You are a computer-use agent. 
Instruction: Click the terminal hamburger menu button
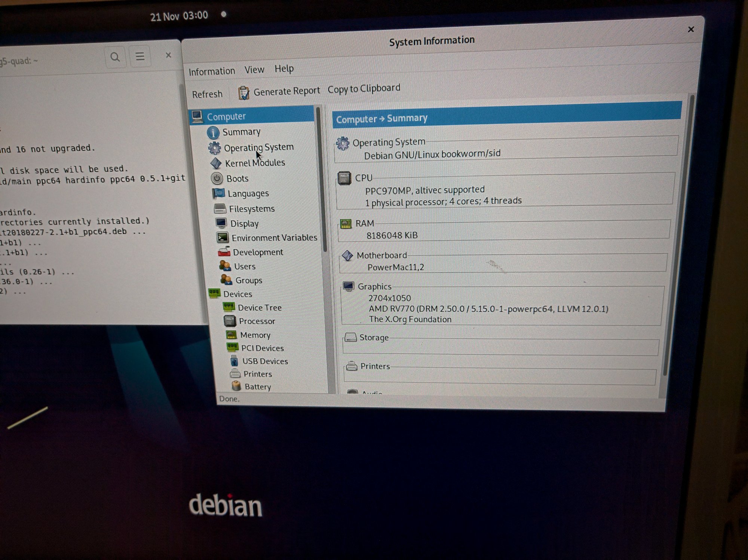tap(140, 56)
